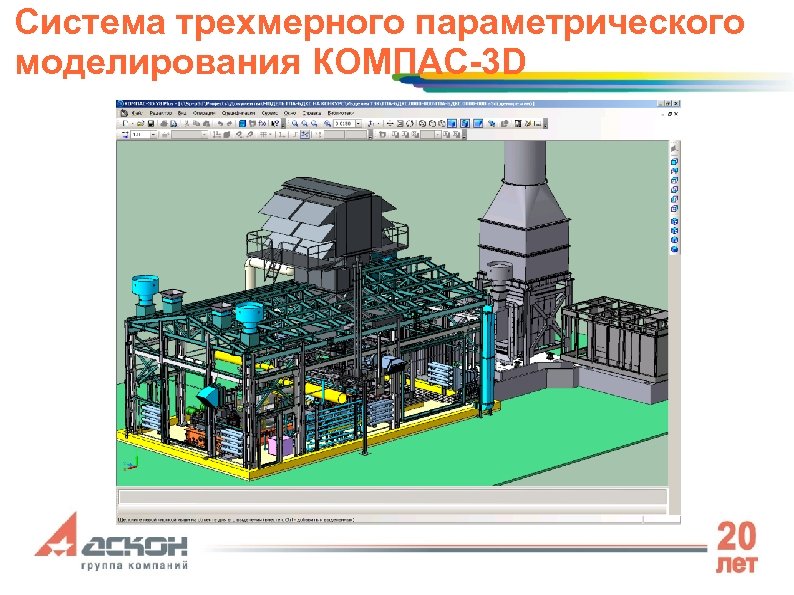Click the New document icon
Screen dimensions: 794x595
tap(125, 124)
